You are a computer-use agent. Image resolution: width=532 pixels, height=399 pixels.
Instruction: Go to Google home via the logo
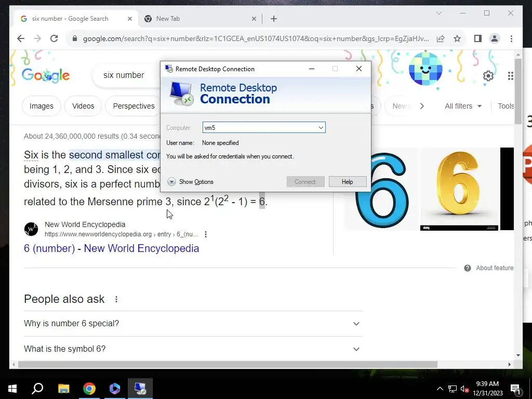[x=46, y=75]
